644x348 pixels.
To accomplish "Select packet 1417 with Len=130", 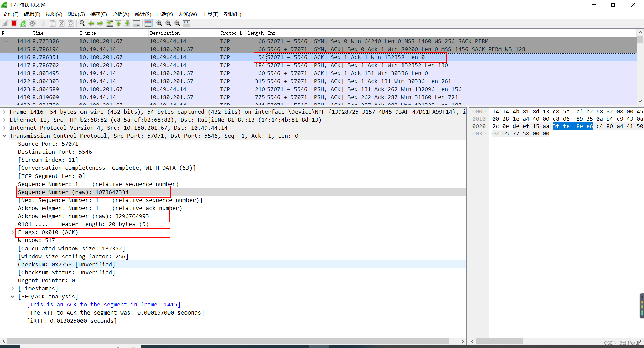I will (x=318, y=65).
